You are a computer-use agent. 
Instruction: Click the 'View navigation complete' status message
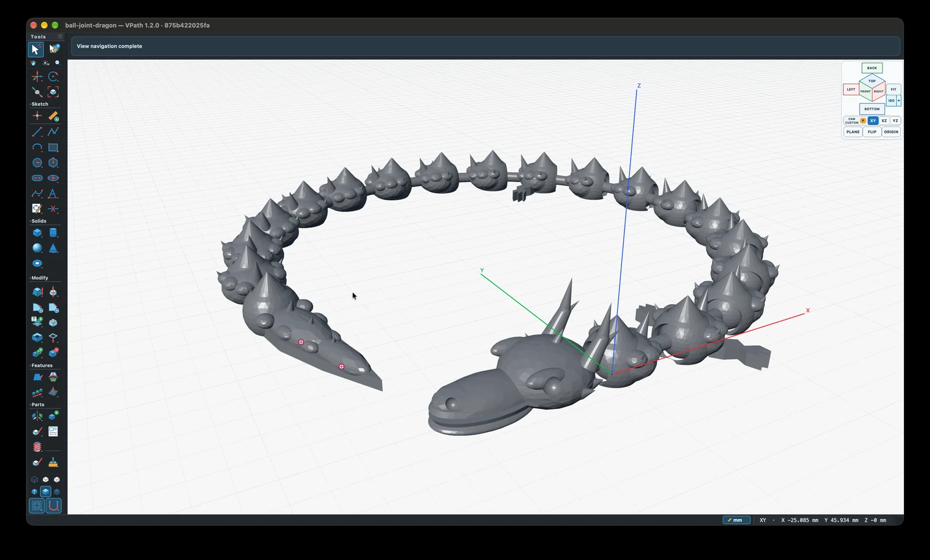point(109,46)
